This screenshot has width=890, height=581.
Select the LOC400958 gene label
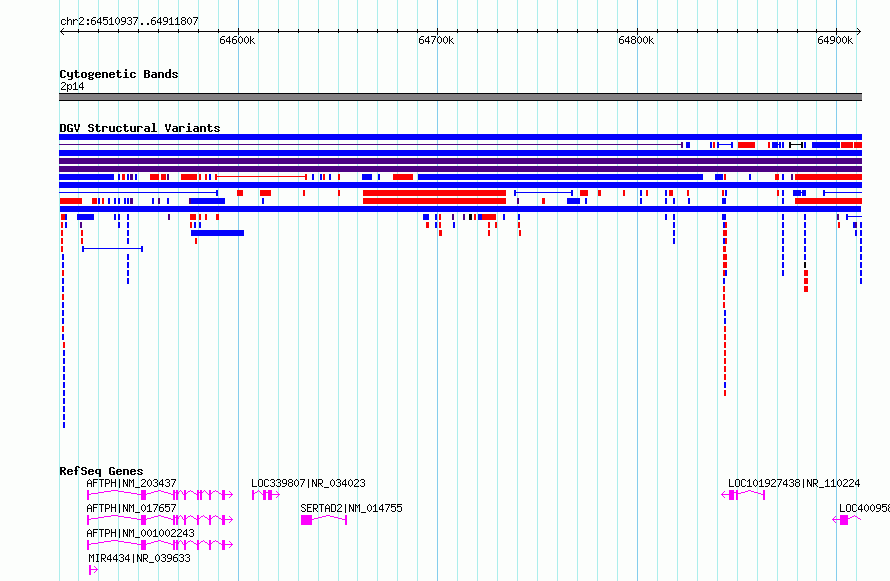point(864,508)
